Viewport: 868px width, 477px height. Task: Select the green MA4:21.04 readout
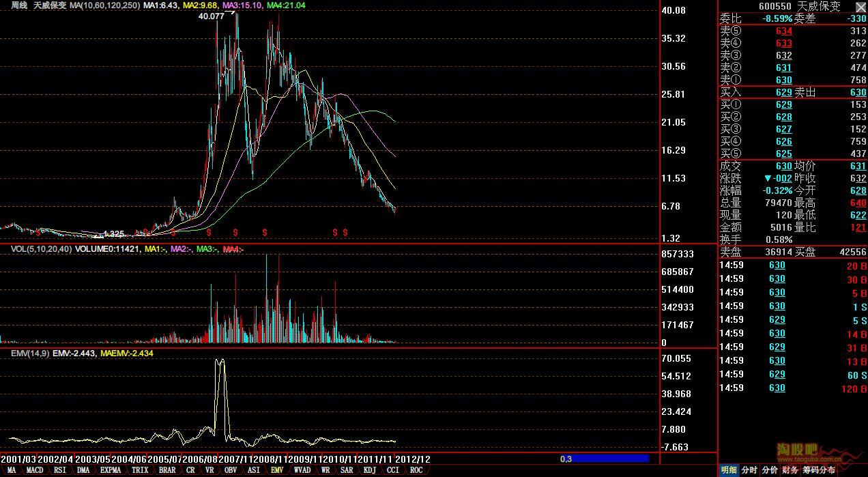(286, 5)
